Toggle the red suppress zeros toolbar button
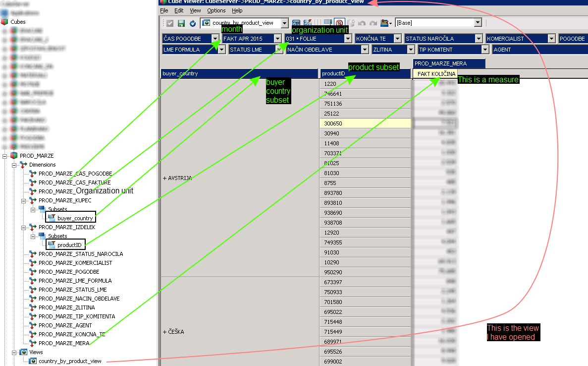The image size is (588, 366). [x=339, y=23]
